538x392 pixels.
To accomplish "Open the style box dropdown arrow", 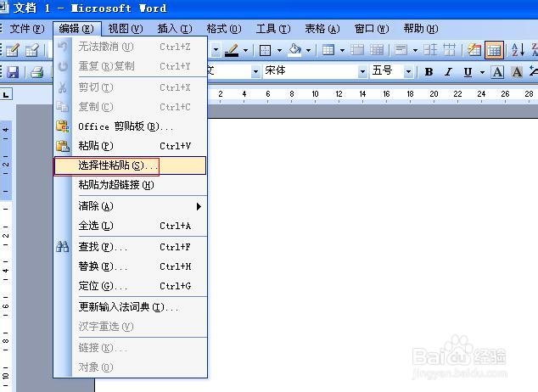I will 255,71.
